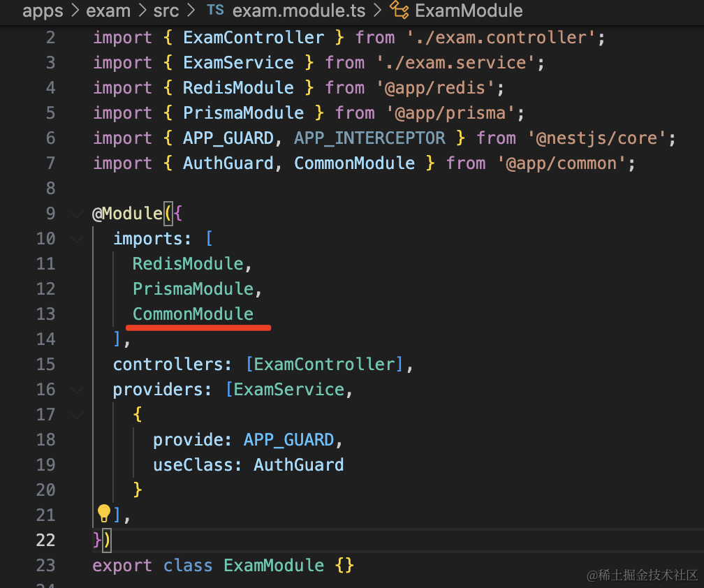The image size is (704, 588).
Task: Click CommonModule in the imports array
Action: click(x=193, y=314)
